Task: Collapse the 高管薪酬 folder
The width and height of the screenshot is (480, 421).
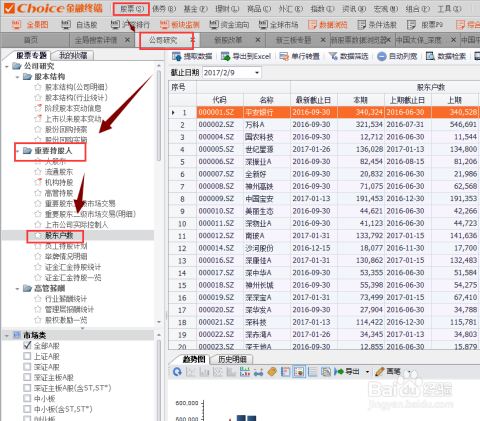Action: (x=18, y=289)
